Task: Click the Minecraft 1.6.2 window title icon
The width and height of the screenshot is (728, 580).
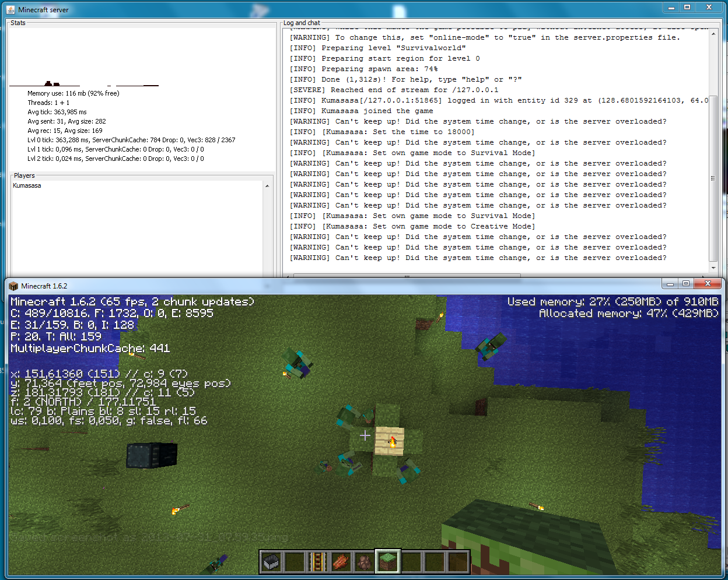Action: [13, 286]
